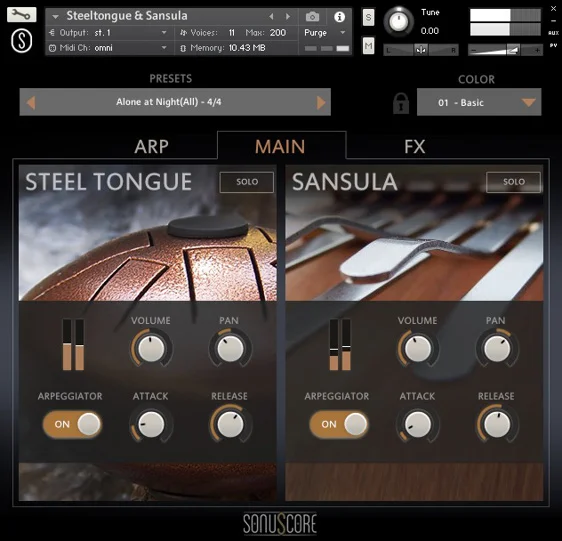Click Sansula ATTACK knob
The image size is (562, 541).
click(418, 424)
